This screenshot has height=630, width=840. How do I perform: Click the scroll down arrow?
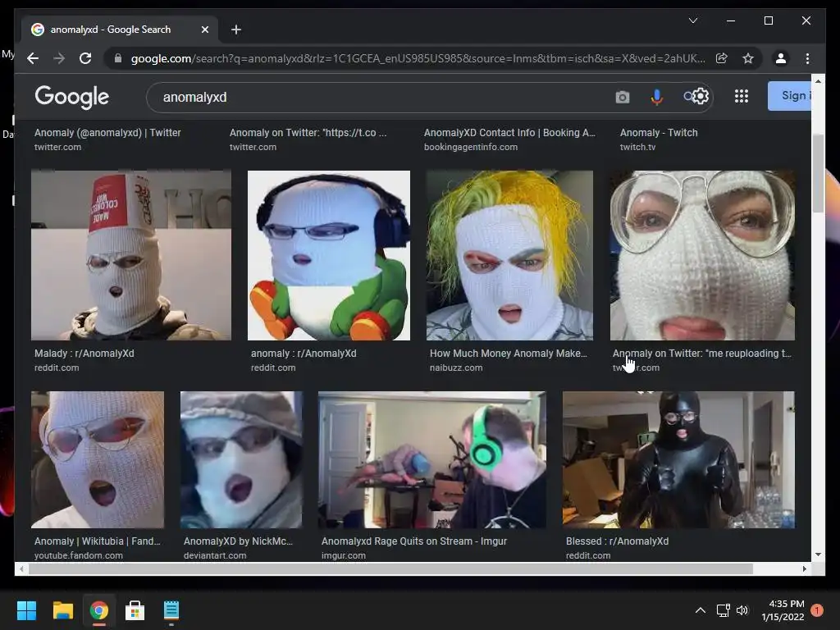(818, 555)
